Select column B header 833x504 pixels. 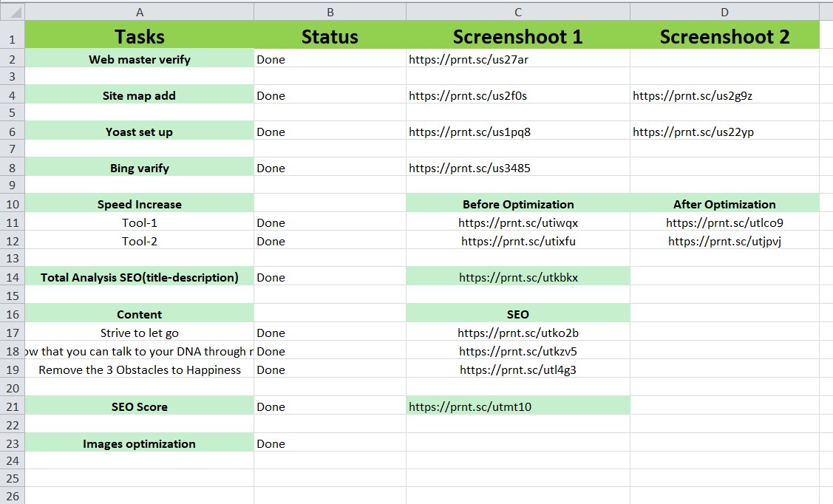tap(330, 11)
